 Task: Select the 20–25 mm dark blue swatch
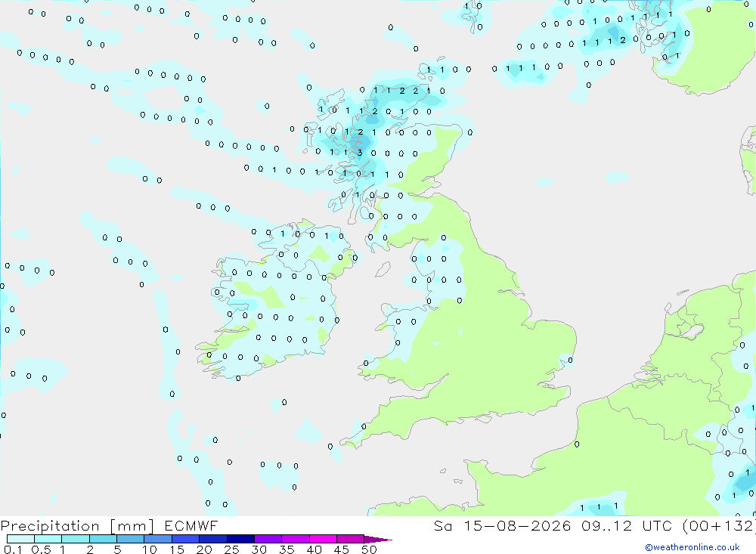tap(212, 539)
